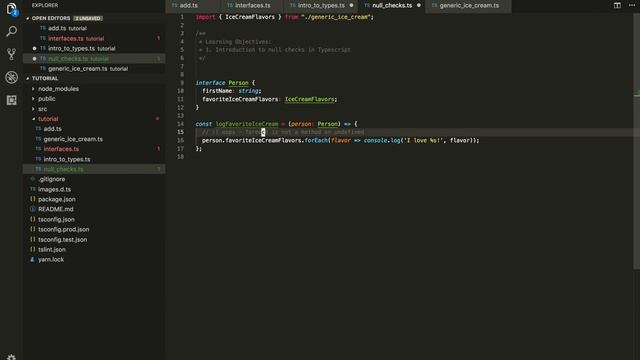Open interfaces.ts in tutorial folder
The height and width of the screenshot is (360, 640).
point(94,149)
